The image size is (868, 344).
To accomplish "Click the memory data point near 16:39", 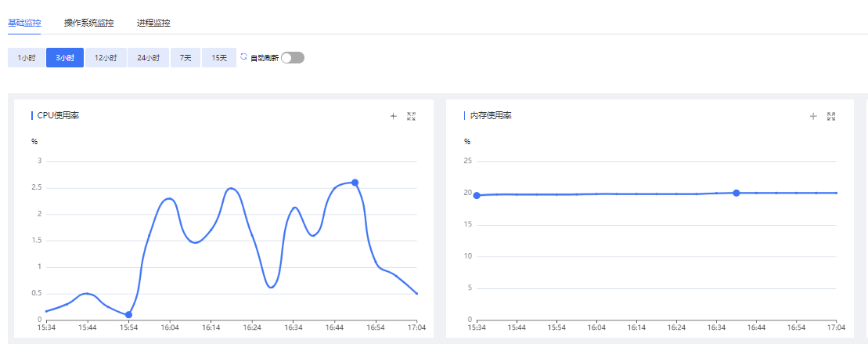I will click(737, 193).
